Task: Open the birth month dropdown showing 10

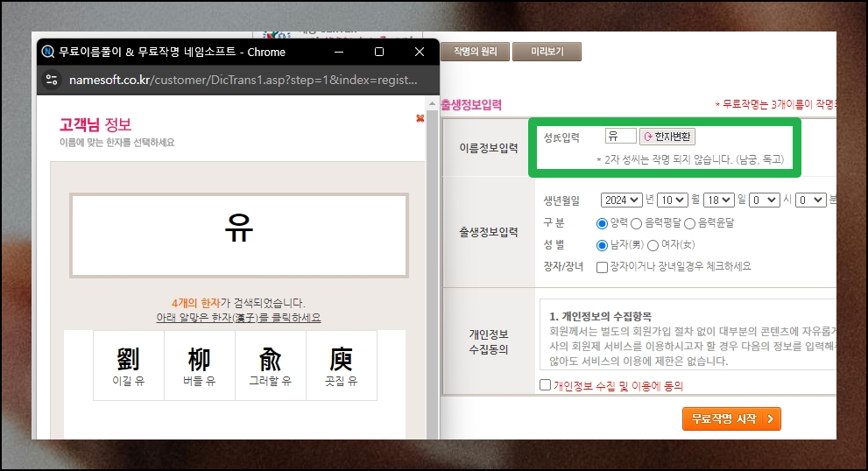Action: pos(673,200)
